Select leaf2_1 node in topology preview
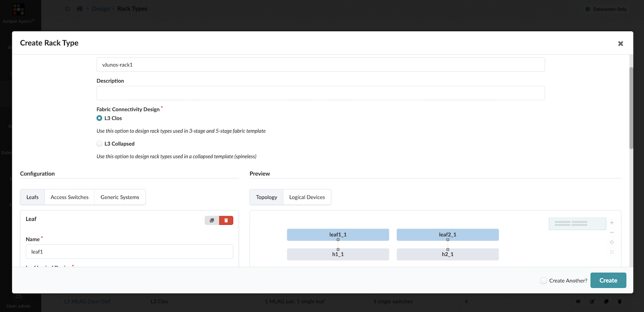Image resolution: width=644 pixels, height=312 pixels. (x=448, y=235)
